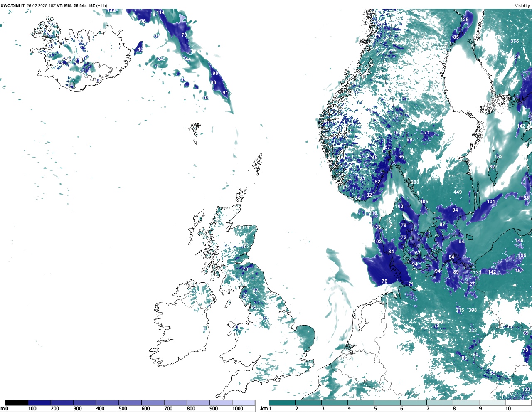Click the '162' value in the Baltic Sea
532x412 pixels.
coord(498,157)
